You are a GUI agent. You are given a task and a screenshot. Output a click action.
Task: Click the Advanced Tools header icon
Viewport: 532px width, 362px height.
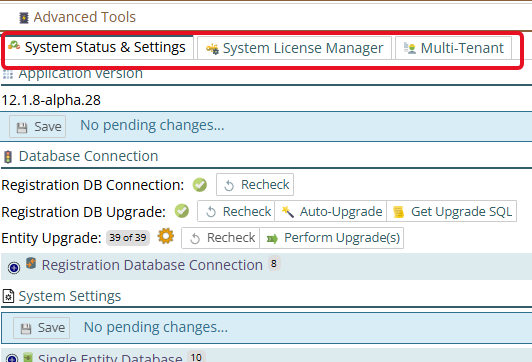point(24,18)
